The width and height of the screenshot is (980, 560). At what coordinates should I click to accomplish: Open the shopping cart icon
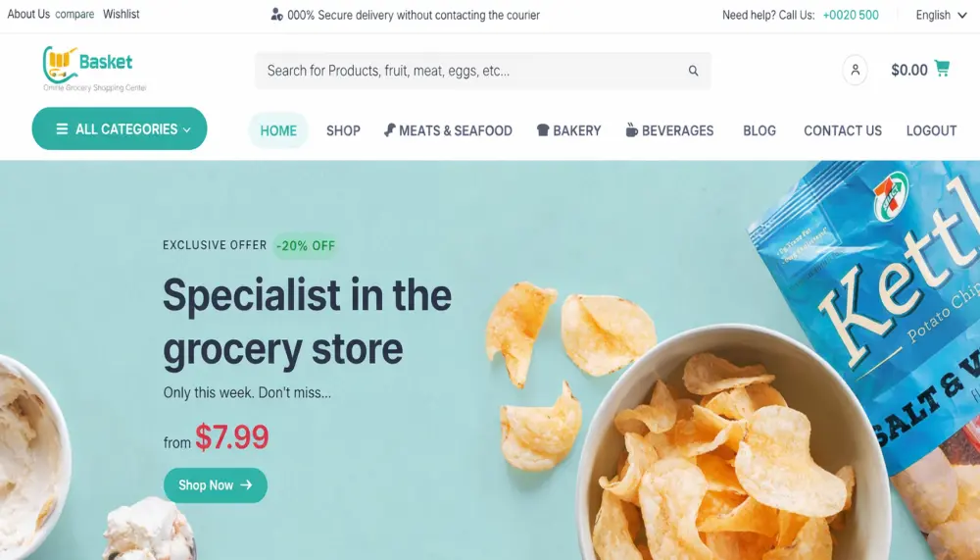pyautogui.click(x=942, y=69)
